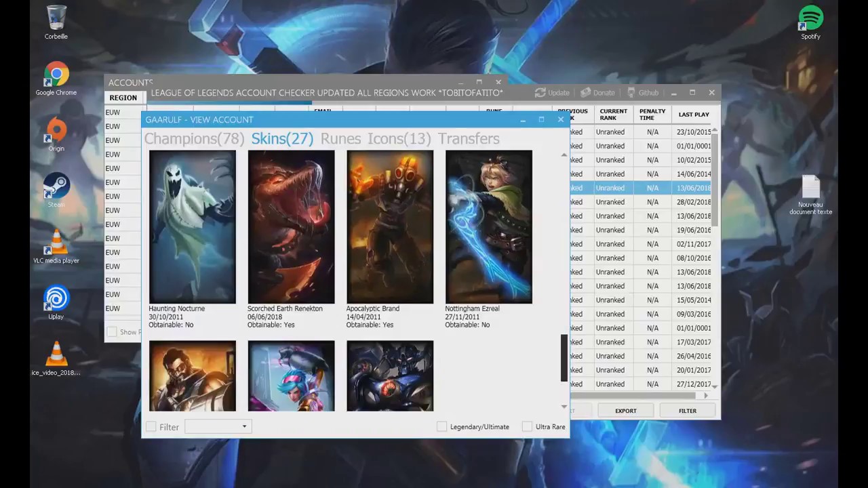Select the Skins(27) tab
This screenshot has width=868, height=488.
[x=282, y=138]
